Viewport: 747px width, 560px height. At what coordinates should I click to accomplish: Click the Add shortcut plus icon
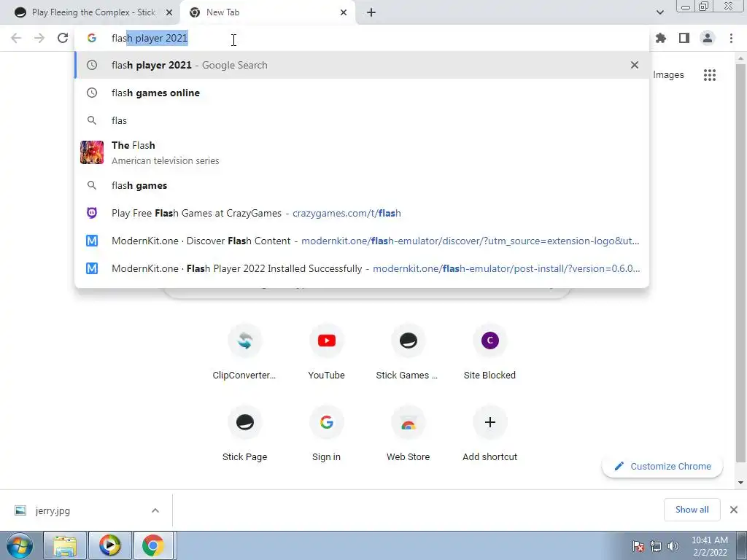[x=489, y=422]
